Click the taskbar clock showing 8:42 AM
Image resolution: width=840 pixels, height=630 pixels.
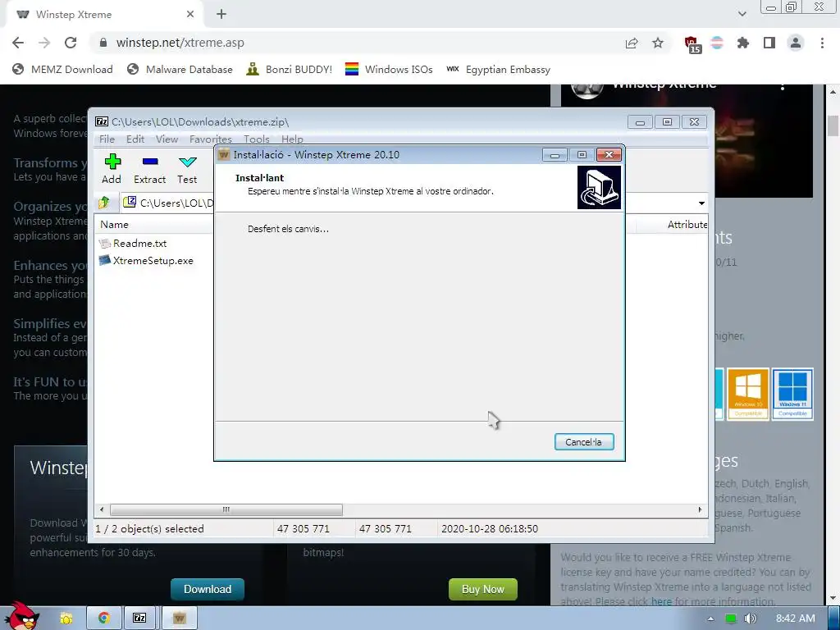pyautogui.click(x=795, y=619)
